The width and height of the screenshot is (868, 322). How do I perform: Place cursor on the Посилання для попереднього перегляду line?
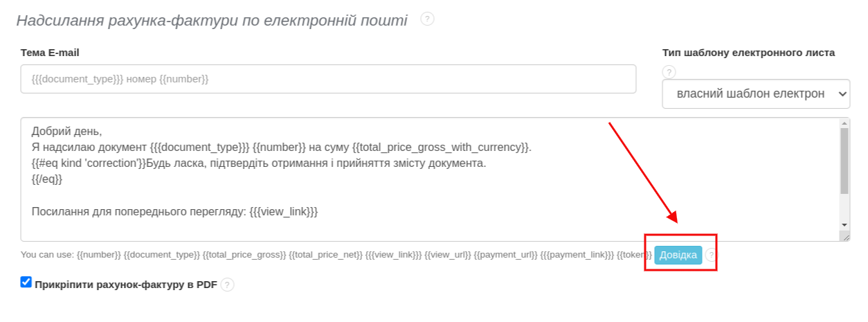click(x=174, y=212)
